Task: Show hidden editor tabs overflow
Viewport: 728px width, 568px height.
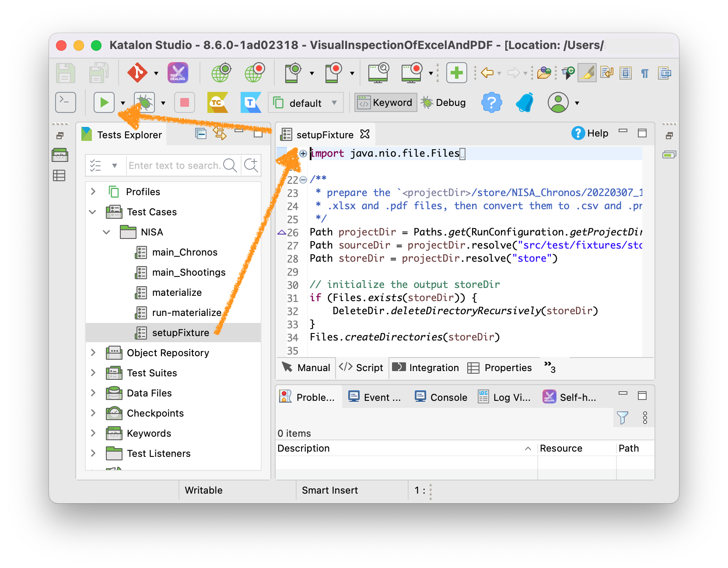Action: (x=550, y=367)
